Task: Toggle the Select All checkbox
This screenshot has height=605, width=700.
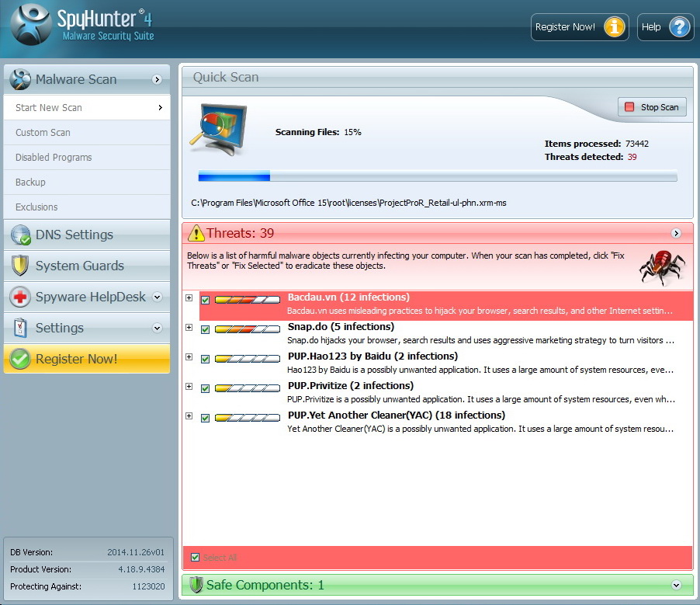Action: (195, 557)
